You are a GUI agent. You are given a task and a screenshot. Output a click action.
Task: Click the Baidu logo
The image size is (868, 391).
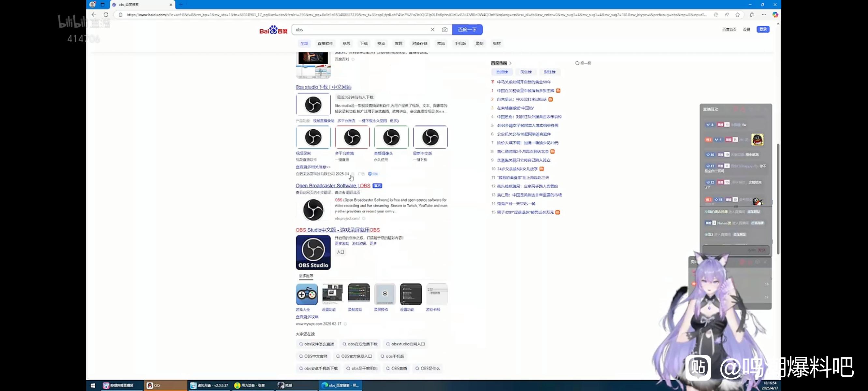click(x=273, y=30)
